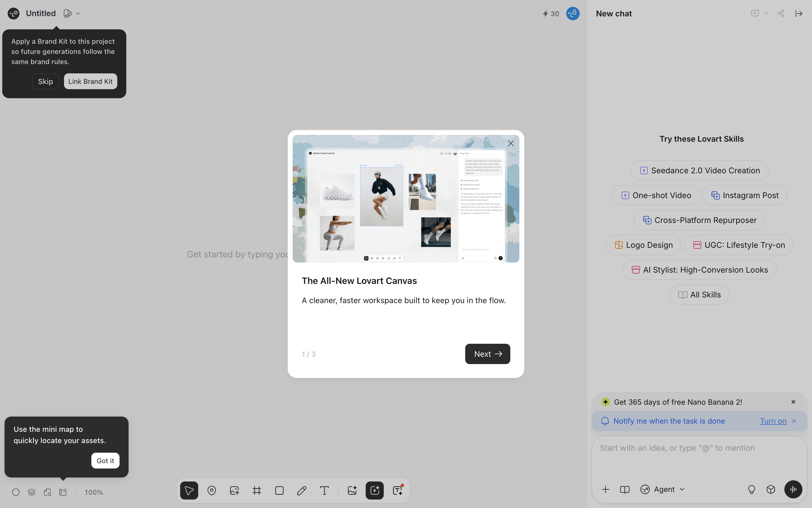The height and width of the screenshot is (508, 812).
Task: Select the pencil draw tool
Action: [x=302, y=491]
